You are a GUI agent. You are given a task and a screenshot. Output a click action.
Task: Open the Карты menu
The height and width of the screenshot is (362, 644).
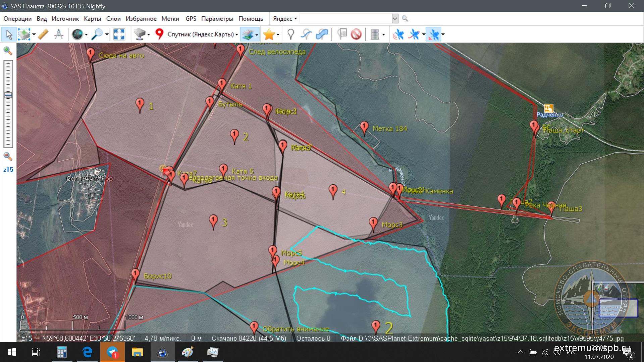(93, 19)
